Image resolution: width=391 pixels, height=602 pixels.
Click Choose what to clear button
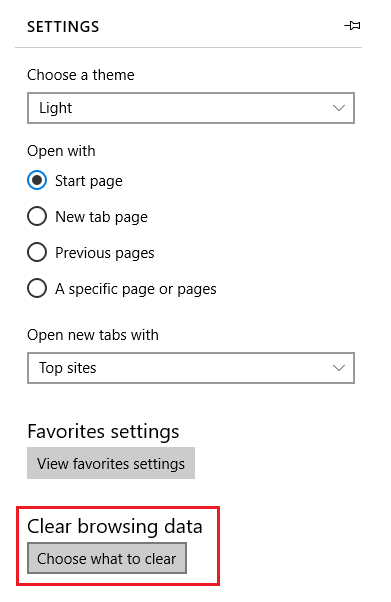pos(107,558)
